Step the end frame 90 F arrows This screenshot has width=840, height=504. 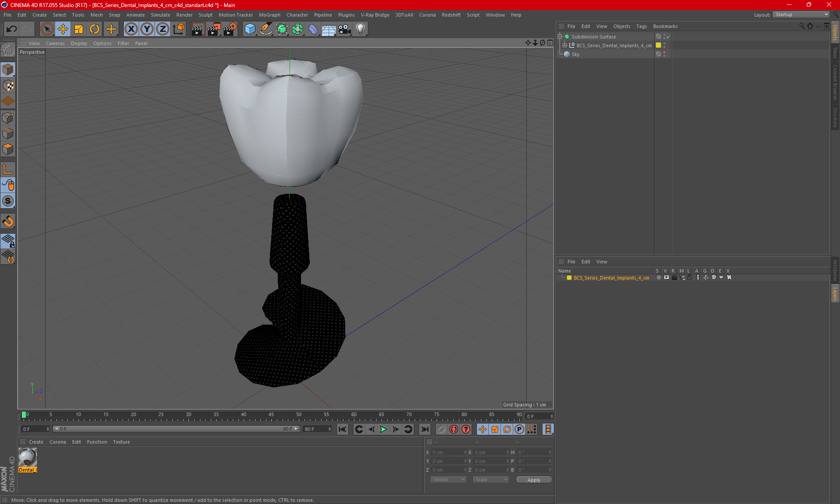pyautogui.click(x=329, y=429)
